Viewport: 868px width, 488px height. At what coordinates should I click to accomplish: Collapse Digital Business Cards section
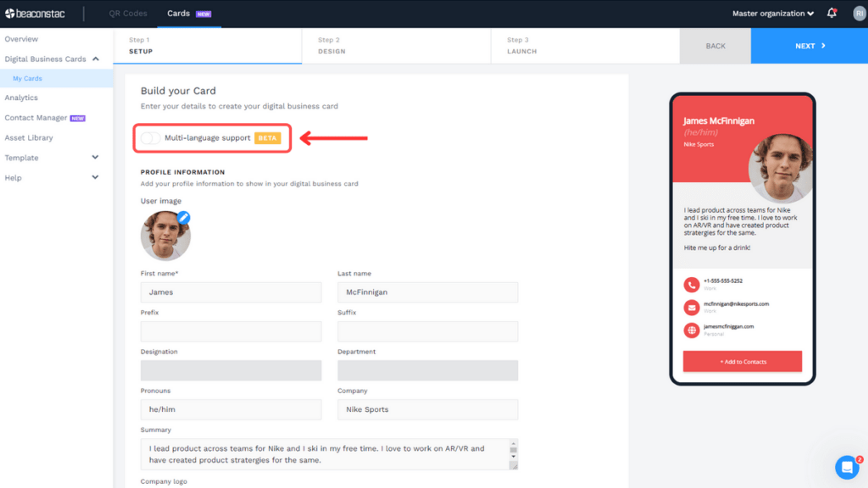[x=96, y=59]
